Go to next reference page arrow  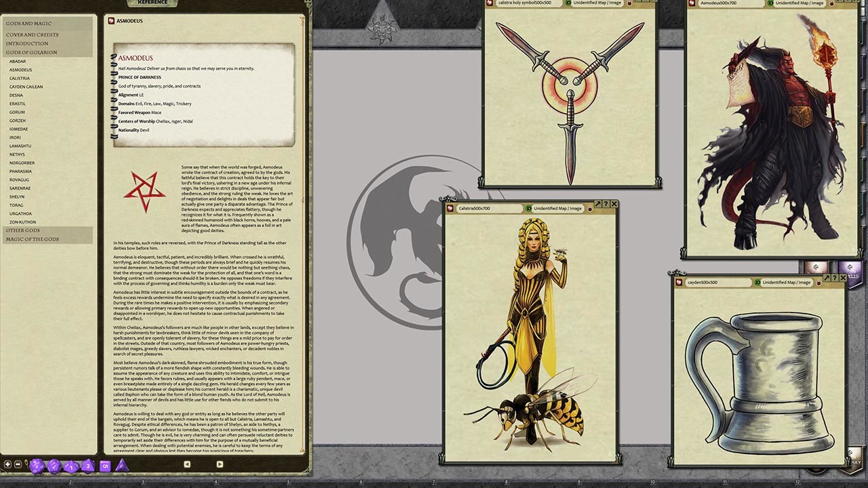pyautogui.click(x=219, y=464)
